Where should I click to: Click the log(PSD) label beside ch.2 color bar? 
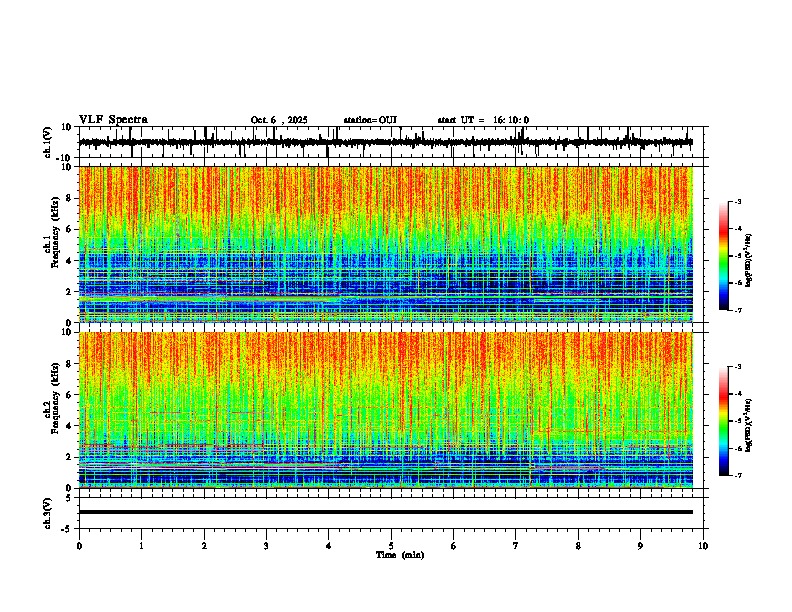[x=749, y=426]
